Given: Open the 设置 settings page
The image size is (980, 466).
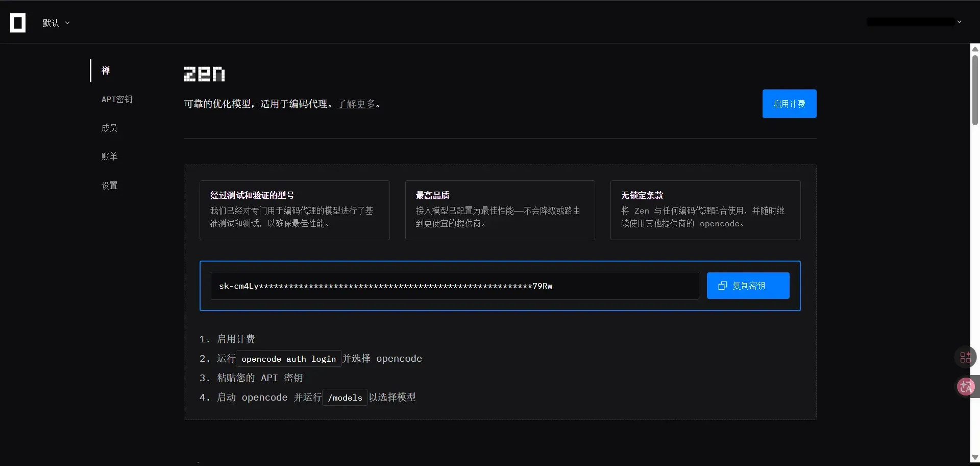Looking at the screenshot, I should click(x=109, y=185).
